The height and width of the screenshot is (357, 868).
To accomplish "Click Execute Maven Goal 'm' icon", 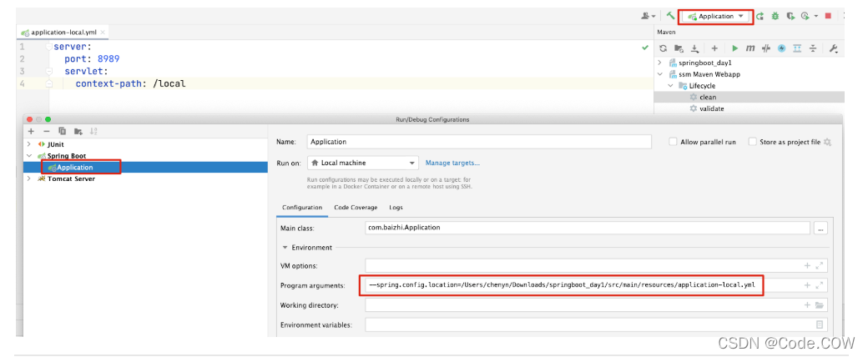I will coord(750,48).
